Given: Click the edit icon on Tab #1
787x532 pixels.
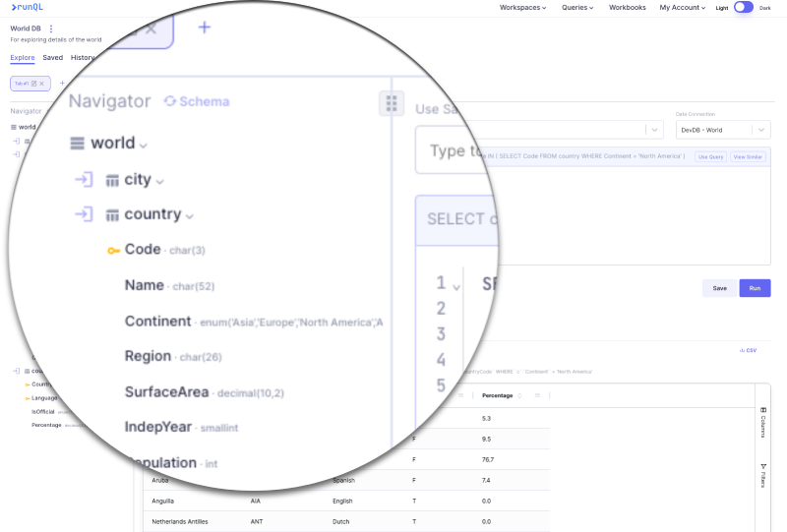Looking at the screenshot, I should click(33, 84).
